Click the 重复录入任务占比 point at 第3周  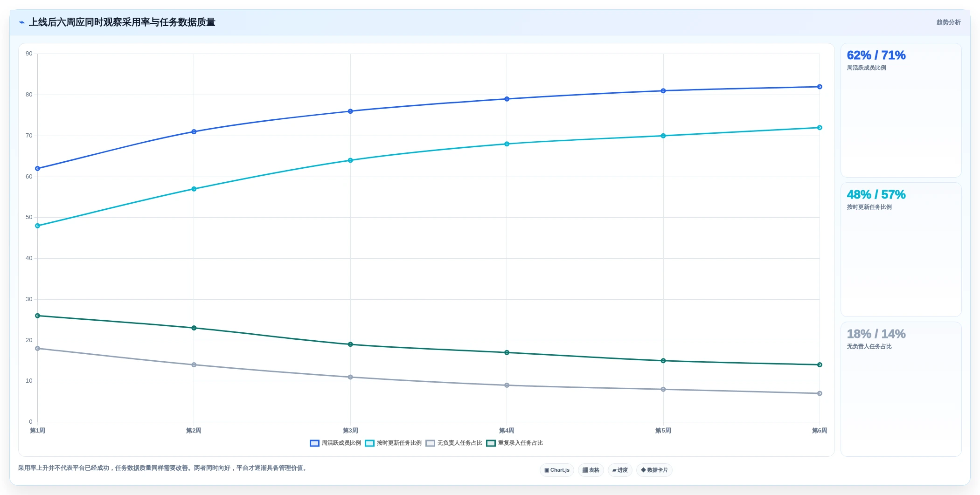tap(350, 344)
